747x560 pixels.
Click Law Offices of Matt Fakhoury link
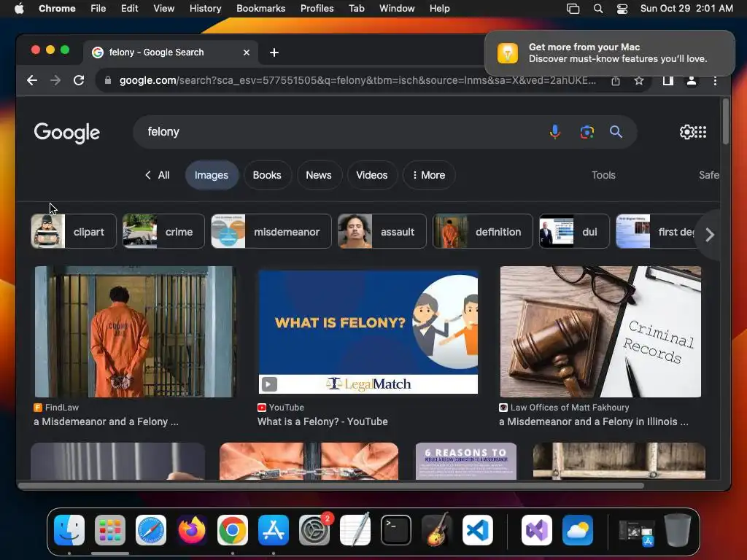click(x=564, y=408)
